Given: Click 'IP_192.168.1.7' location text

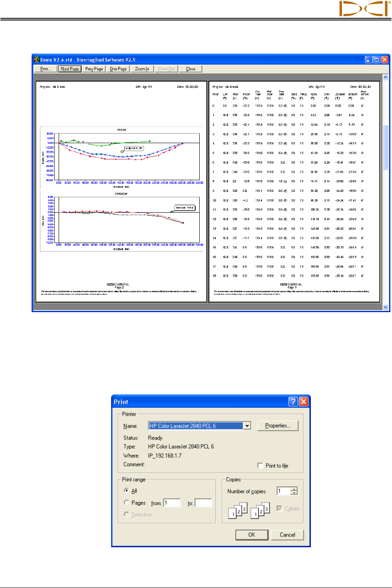Looking at the screenshot, I should (x=165, y=456).
